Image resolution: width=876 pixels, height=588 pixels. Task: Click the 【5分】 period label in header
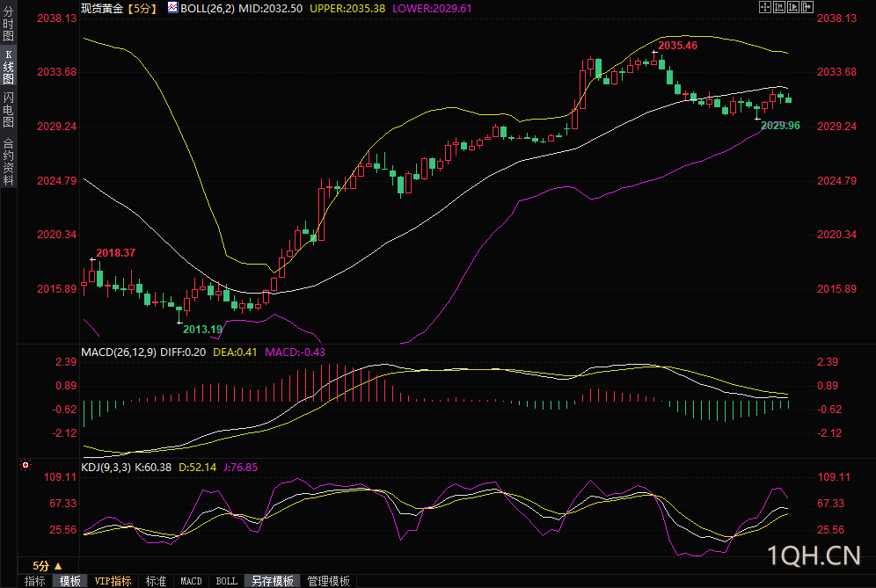point(142,9)
